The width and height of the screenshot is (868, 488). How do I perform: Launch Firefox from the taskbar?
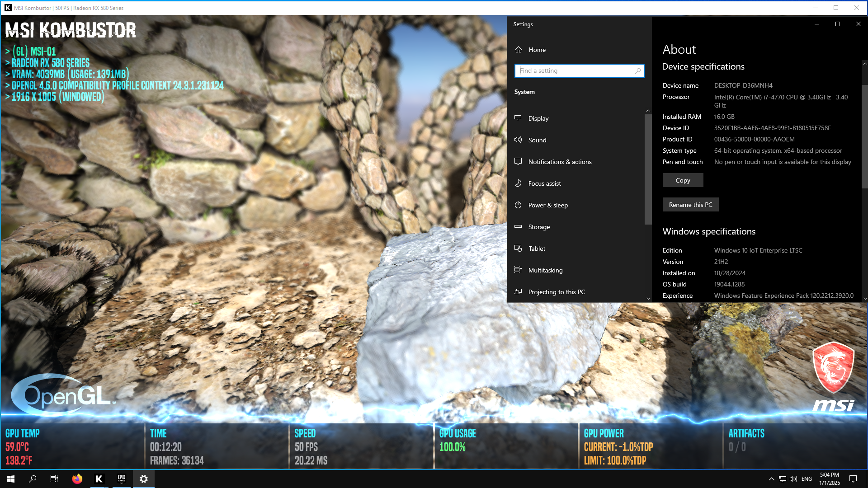coord(77,479)
